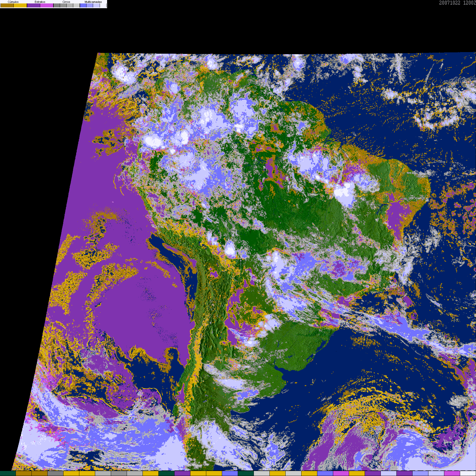Click the 'Cúmulos' legend label
This screenshot has width=476, height=476.
tap(13, 2)
